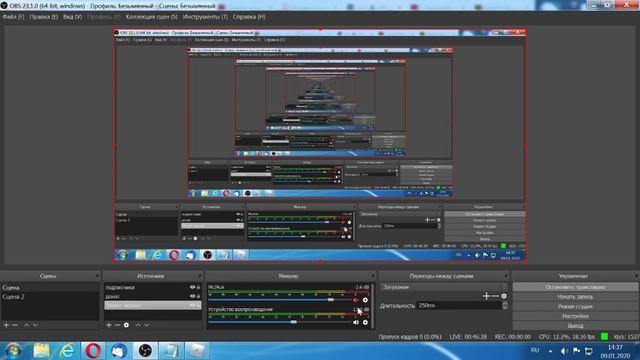This screenshot has width=640, height=360.
Task: Open the Вид menu
Action: (73, 17)
